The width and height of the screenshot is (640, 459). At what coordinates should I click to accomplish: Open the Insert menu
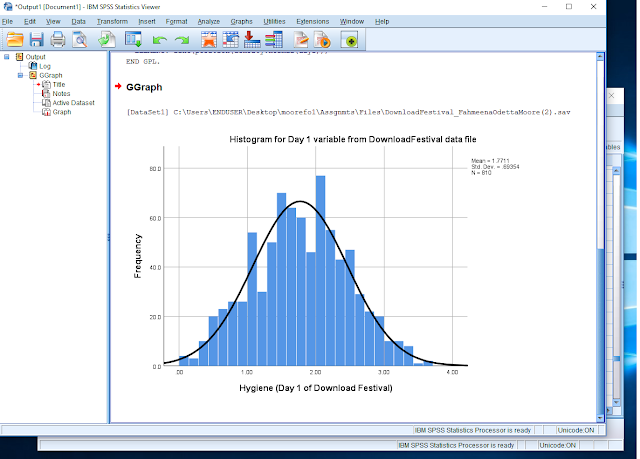click(147, 22)
